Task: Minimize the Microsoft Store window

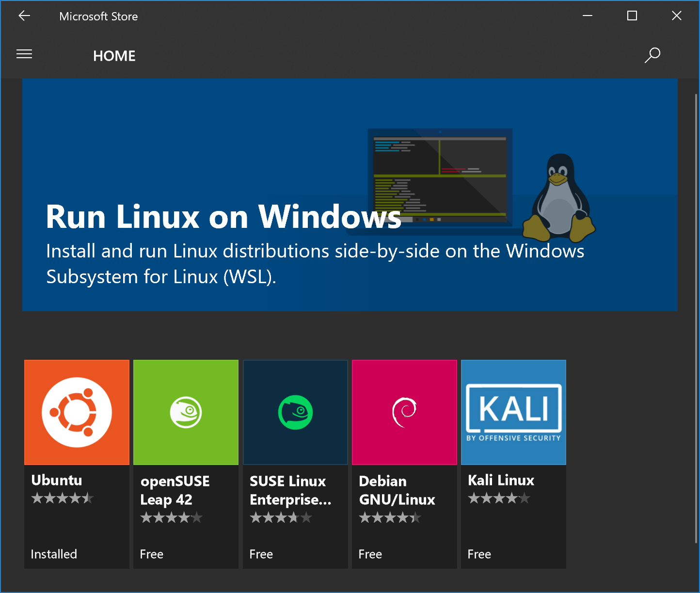Action: (588, 16)
